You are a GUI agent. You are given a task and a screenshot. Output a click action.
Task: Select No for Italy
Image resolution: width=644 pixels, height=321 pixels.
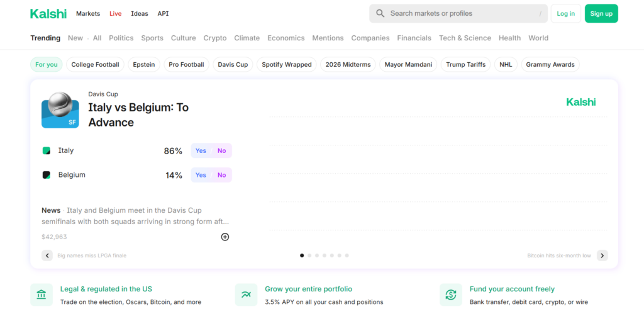click(221, 151)
